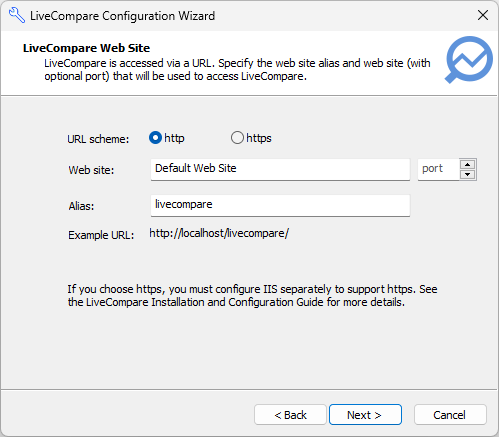Viewport: 499px width, 437px height.
Task: Click the https IIS configuration note text
Action: tap(252, 296)
